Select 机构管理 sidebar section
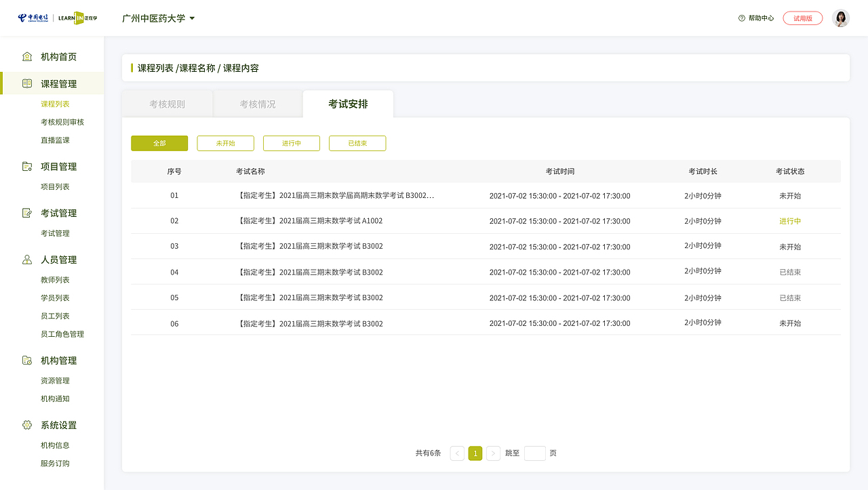The image size is (868, 490). 58,361
